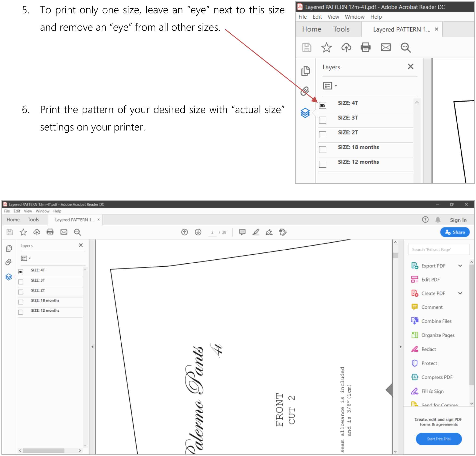Click the Start Free Trial button
This screenshot has width=476, height=456.
coord(439,439)
